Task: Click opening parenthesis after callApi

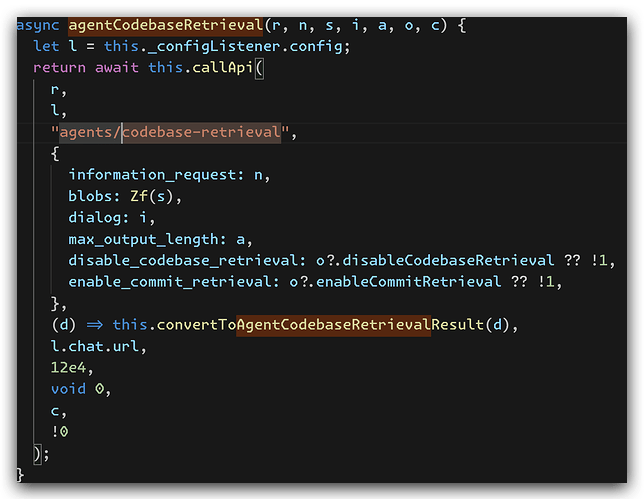Action: pos(259,68)
